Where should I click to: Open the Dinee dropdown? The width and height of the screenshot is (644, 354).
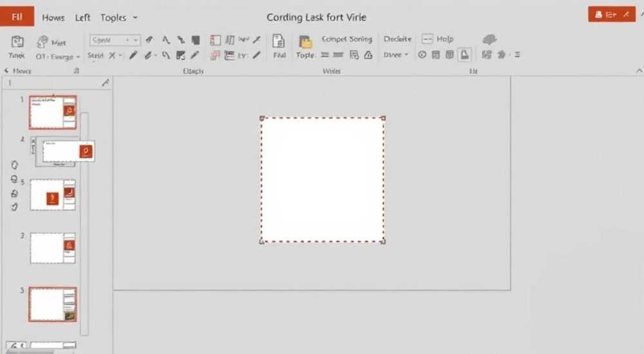[396, 55]
